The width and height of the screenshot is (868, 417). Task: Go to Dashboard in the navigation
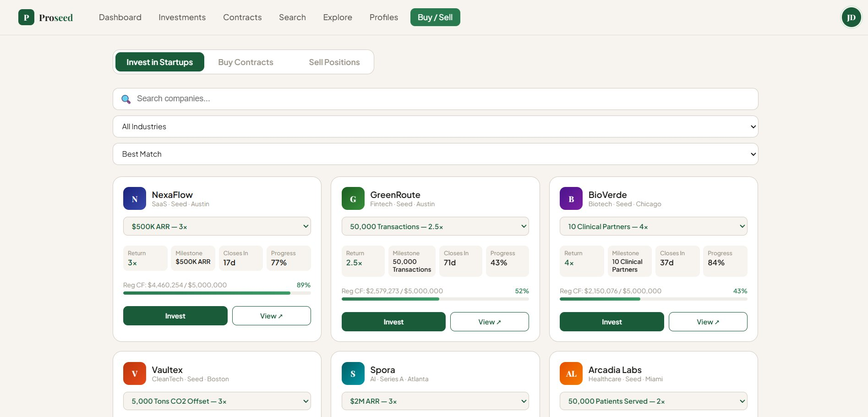pos(120,17)
